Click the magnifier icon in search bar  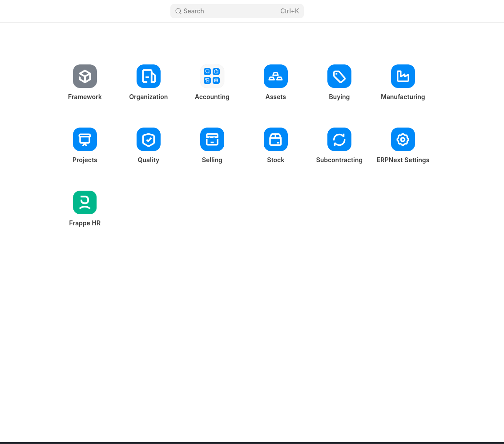click(x=178, y=11)
